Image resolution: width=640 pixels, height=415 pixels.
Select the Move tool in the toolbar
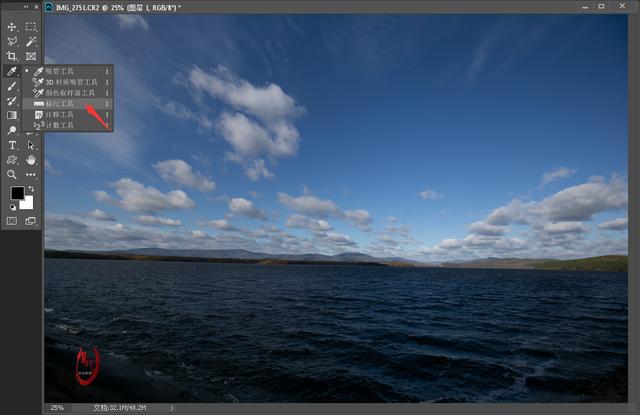tap(12, 27)
